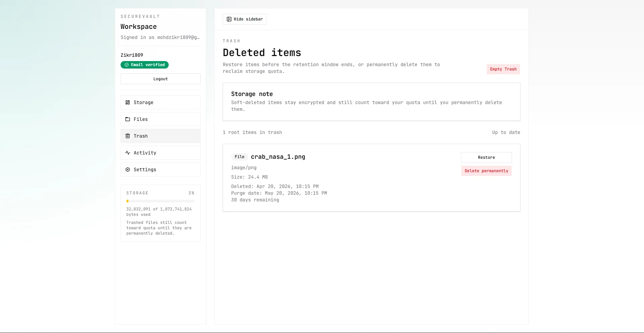Click the Activity pulse icon in sidebar
The width and height of the screenshot is (644, 333).
[x=128, y=153]
